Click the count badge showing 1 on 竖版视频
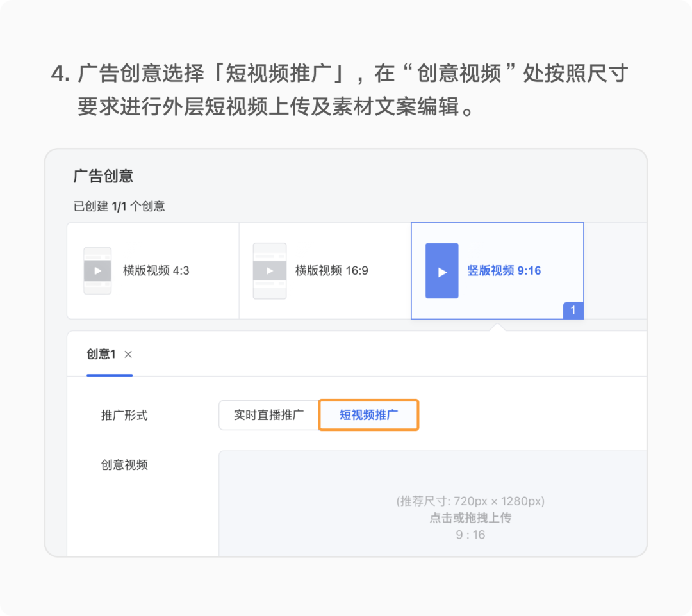 [575, 311]
